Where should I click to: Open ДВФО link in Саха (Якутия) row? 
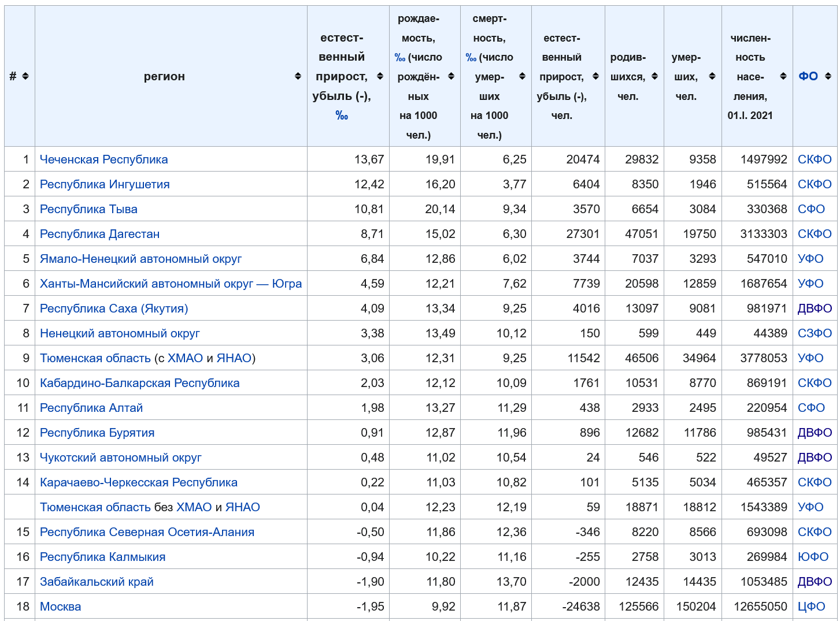point(815,308)
